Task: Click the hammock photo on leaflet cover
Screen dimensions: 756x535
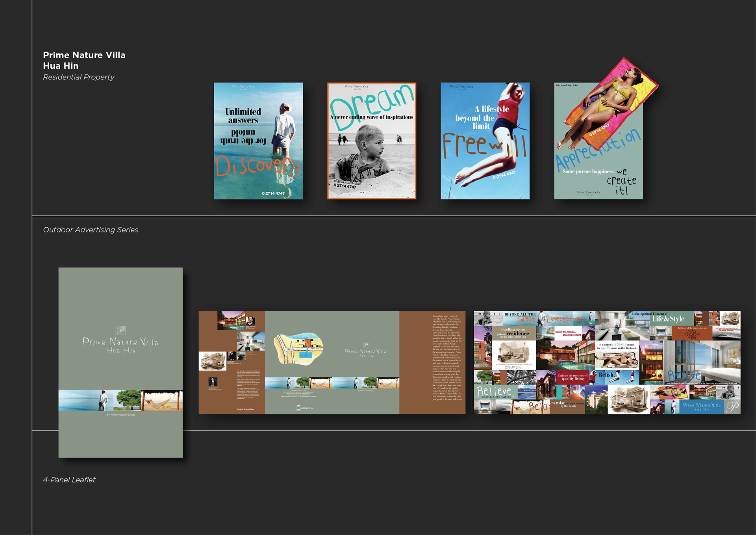Action: [x=162, y=400]
